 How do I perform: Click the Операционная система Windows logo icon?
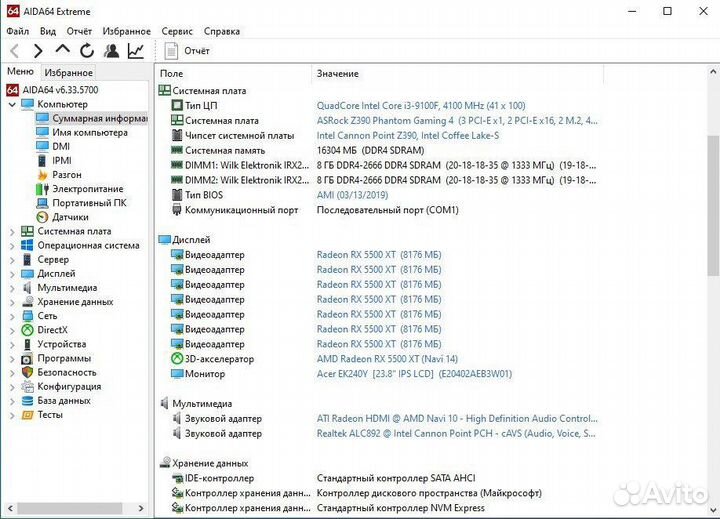click(x=28, y=245)
